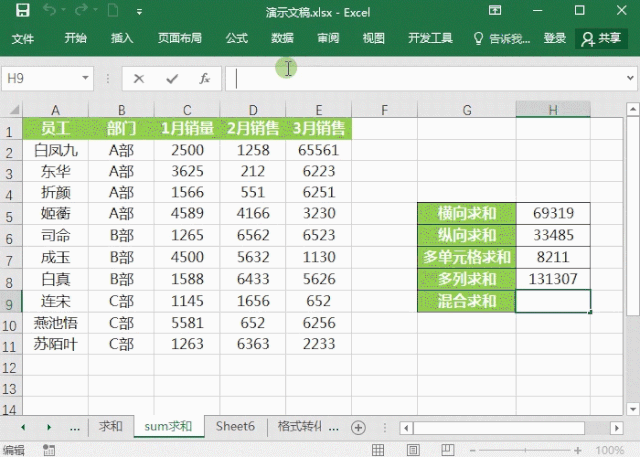Open the 视图 ribbon tab

click(373, 38)
